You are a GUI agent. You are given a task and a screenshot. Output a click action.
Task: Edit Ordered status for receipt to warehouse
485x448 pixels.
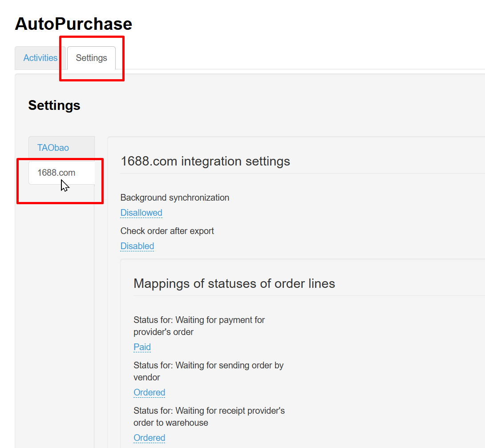149,438
